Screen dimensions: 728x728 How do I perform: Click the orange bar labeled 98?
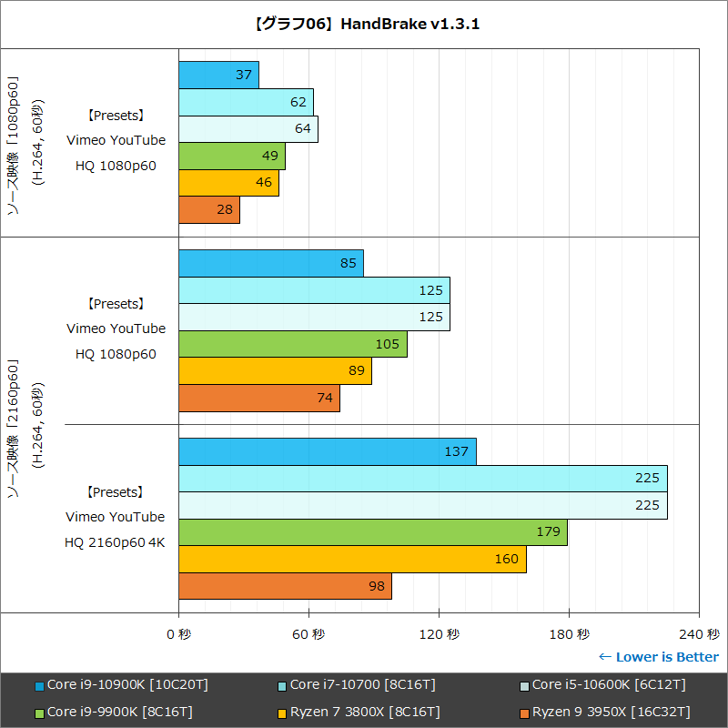286,586
